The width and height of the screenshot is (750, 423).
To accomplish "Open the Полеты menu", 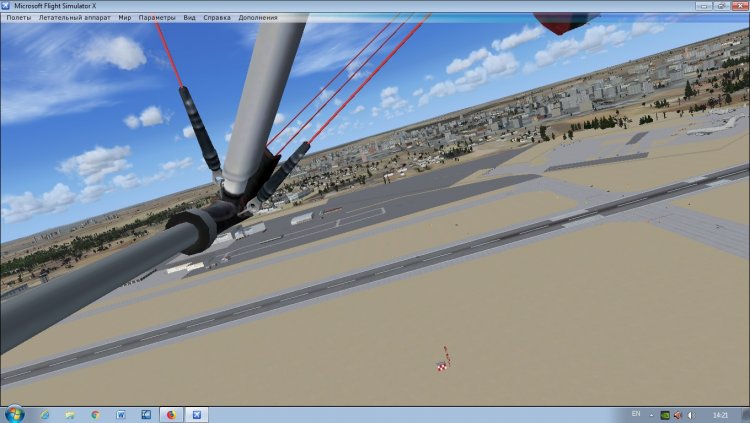I will pyautogui.click(x=18, y=18).
